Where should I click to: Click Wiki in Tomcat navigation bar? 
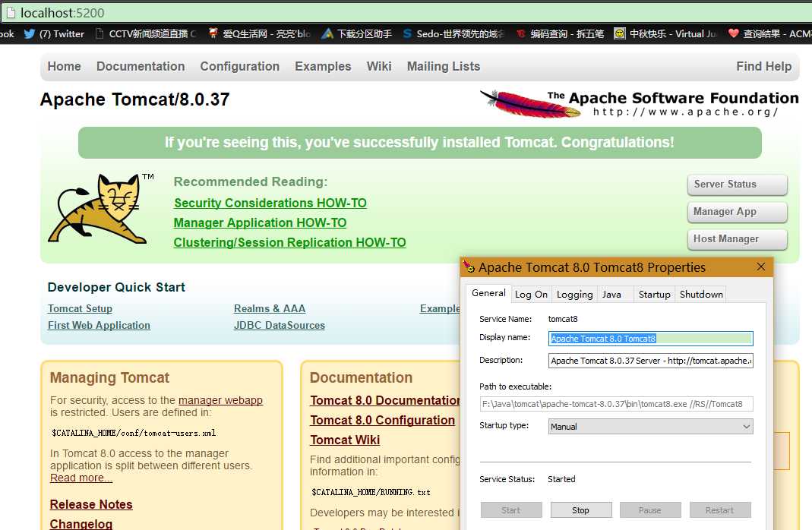(x=379, y=66)
